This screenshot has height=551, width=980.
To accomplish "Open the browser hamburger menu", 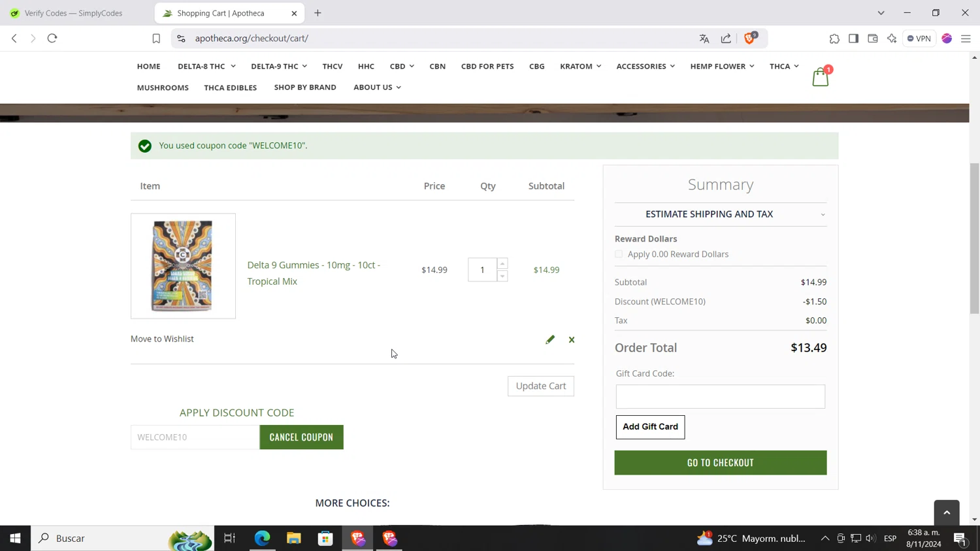I will [966, 39].
